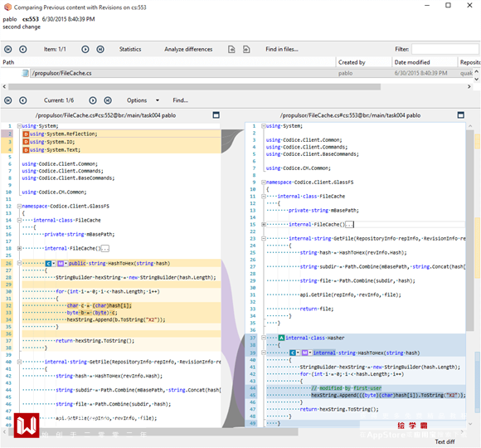Go to first item in items toolbar
Screen dimensions: 481x448
pos(8,49)
